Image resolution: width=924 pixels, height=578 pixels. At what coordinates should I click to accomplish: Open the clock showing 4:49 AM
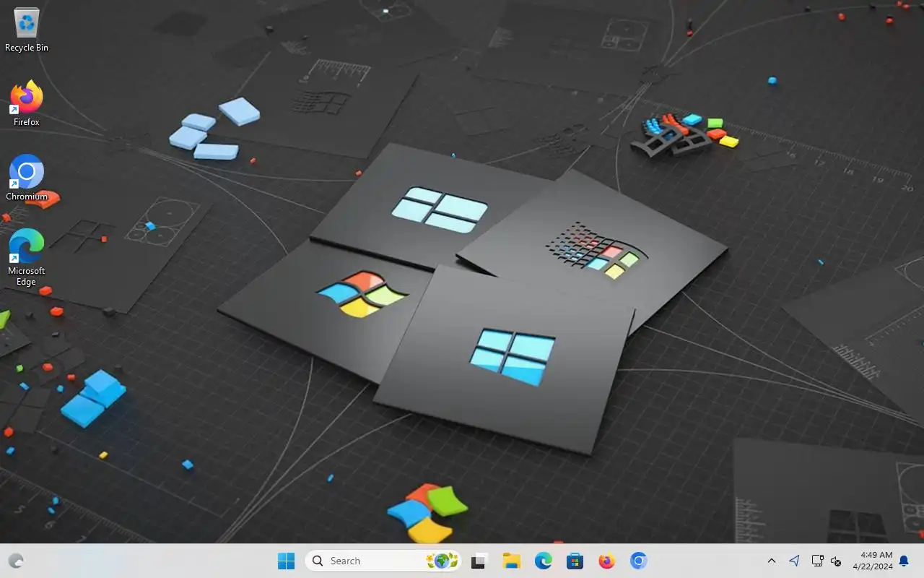[x=873, y=561]
